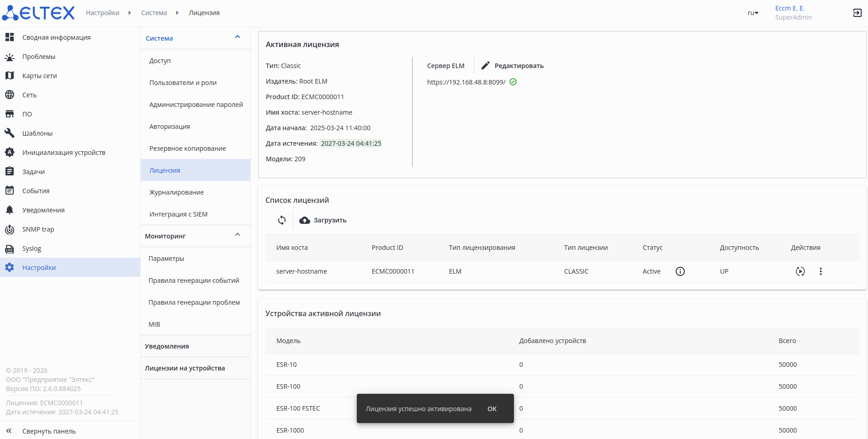
Task: Open Карты сети in the sidebar
Action: pos(39,76)
